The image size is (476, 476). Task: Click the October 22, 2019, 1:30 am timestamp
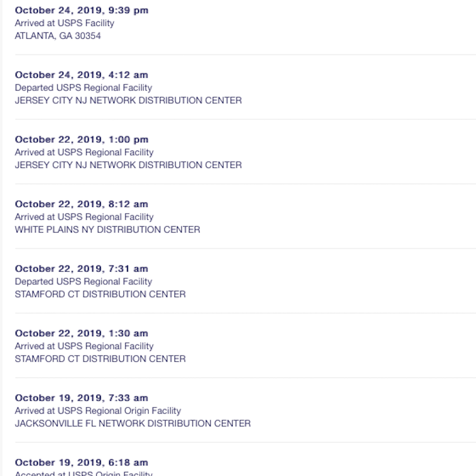[82, 333]
